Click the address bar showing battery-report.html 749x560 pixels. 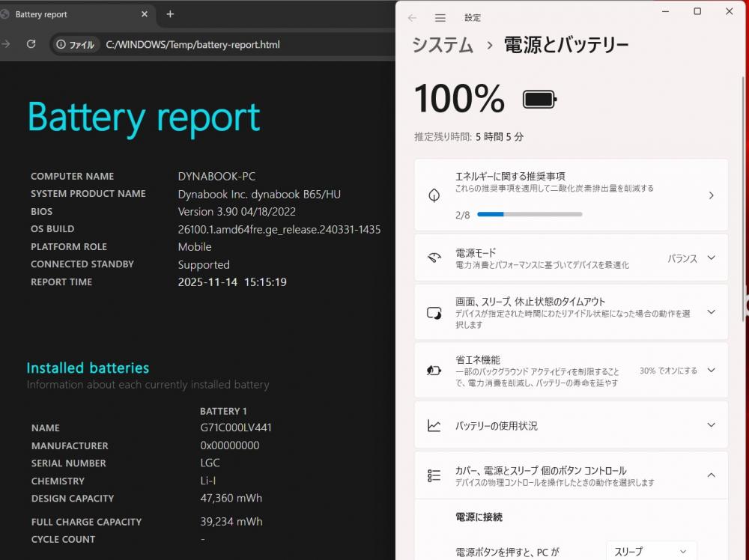pyautogui.click(x=193, y=45)
